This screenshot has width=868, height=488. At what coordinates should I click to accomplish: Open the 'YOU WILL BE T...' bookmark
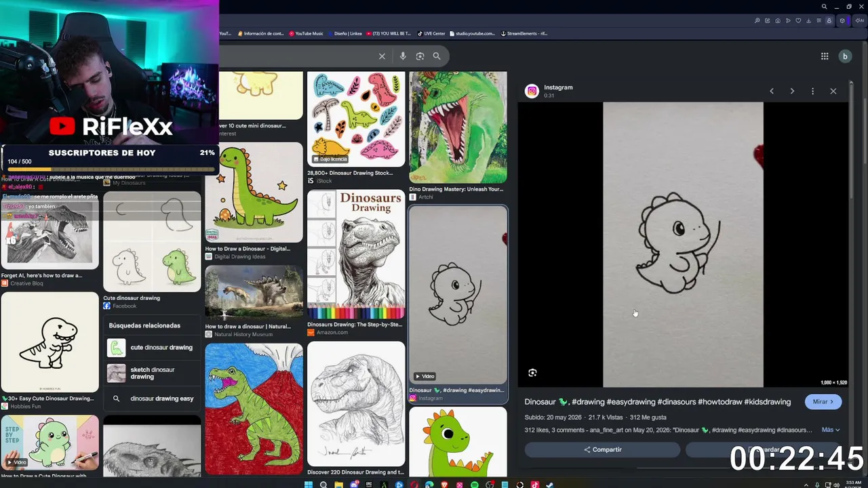tap(389, 33)
